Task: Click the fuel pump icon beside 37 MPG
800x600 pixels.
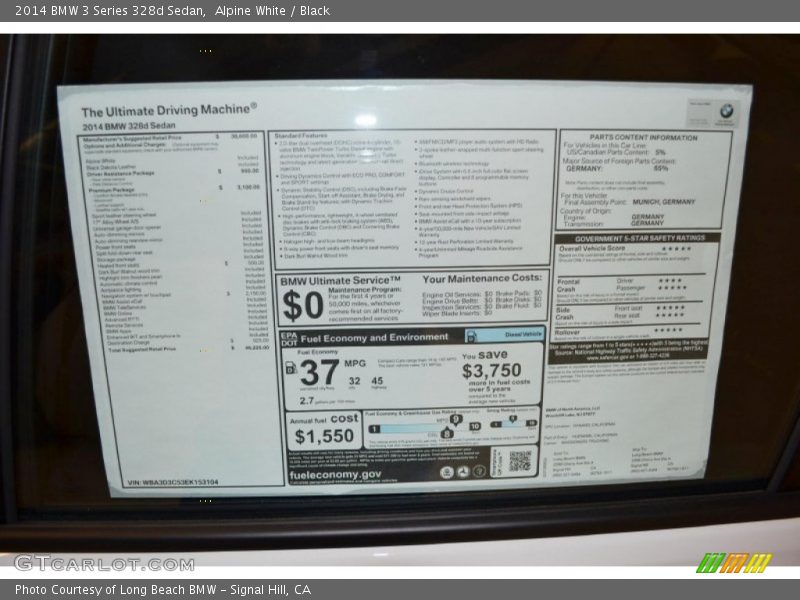Action: point(291,367)
